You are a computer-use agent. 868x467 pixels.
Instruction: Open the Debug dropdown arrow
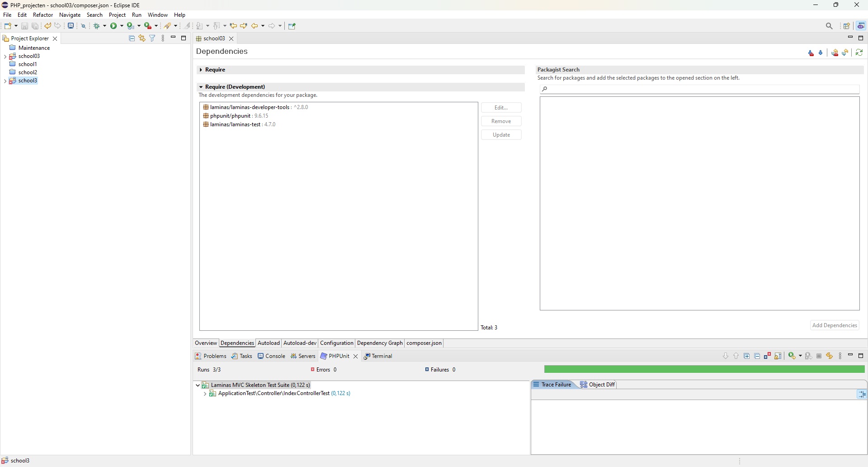[105, 26]
